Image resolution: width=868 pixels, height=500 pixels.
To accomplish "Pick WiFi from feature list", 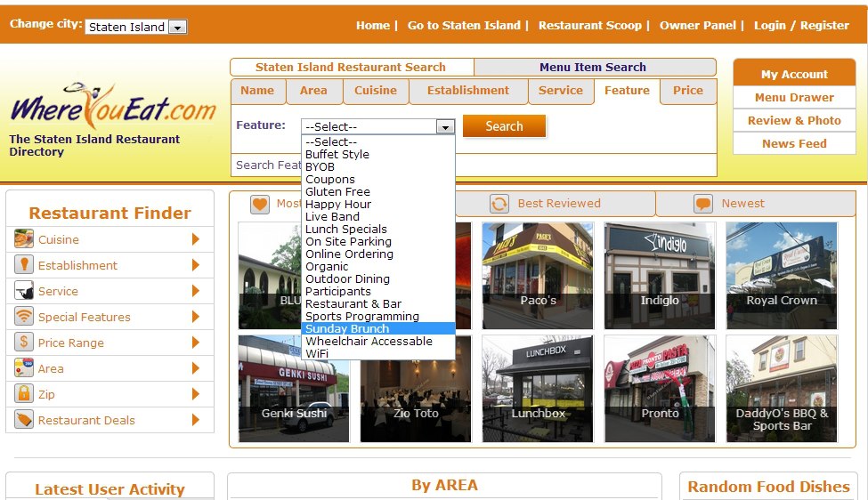I will pyautogui.click(x=378, y=353).
